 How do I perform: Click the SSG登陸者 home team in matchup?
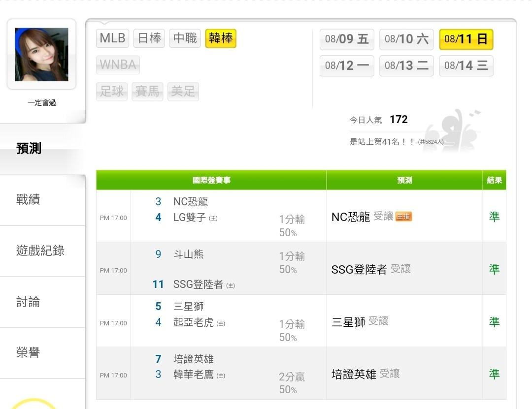pyautogui.click(x=198, y=284)
